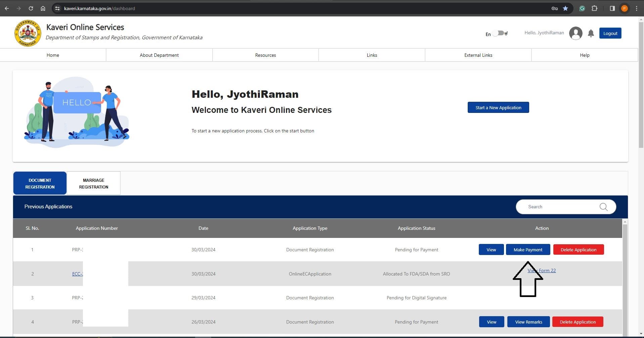Switch to Marriage Registration tab

(x=93, y=183)
